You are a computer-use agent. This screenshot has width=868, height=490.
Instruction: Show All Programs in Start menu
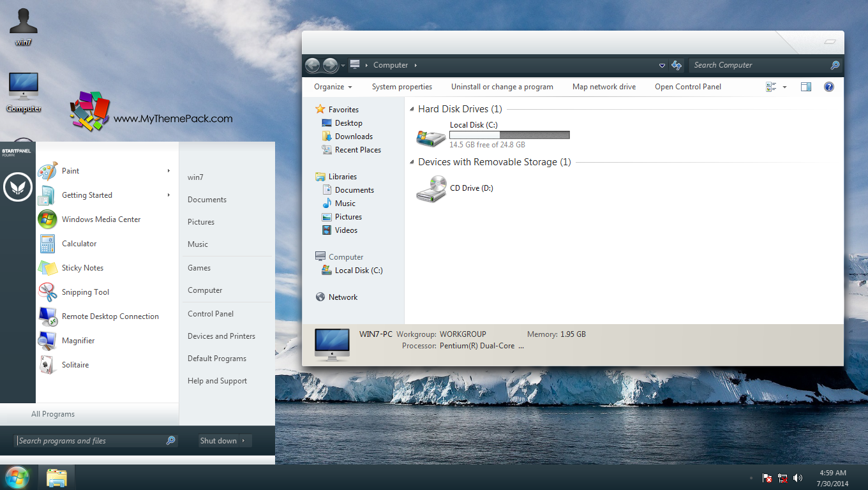click(x=53, y=414)
